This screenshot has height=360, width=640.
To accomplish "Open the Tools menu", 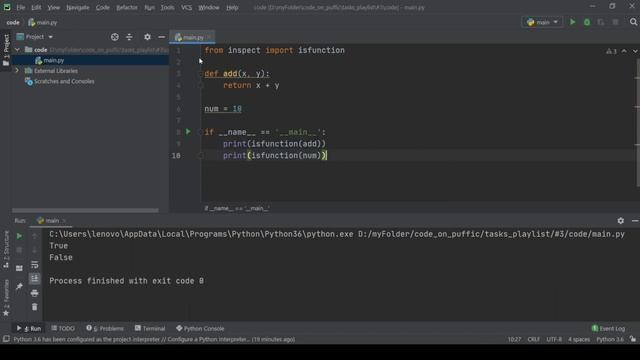I will [167, 7].
